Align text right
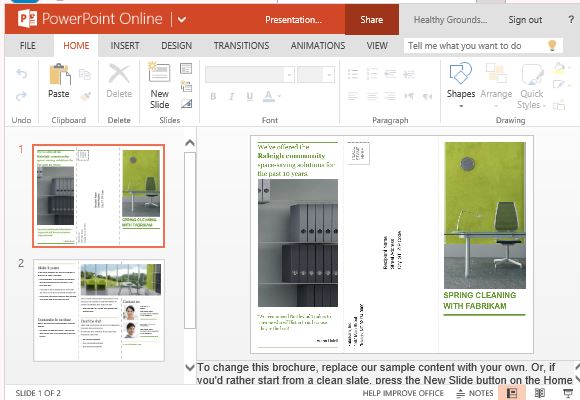The height and width of the screenshot is (400, 580). point(390,97)
